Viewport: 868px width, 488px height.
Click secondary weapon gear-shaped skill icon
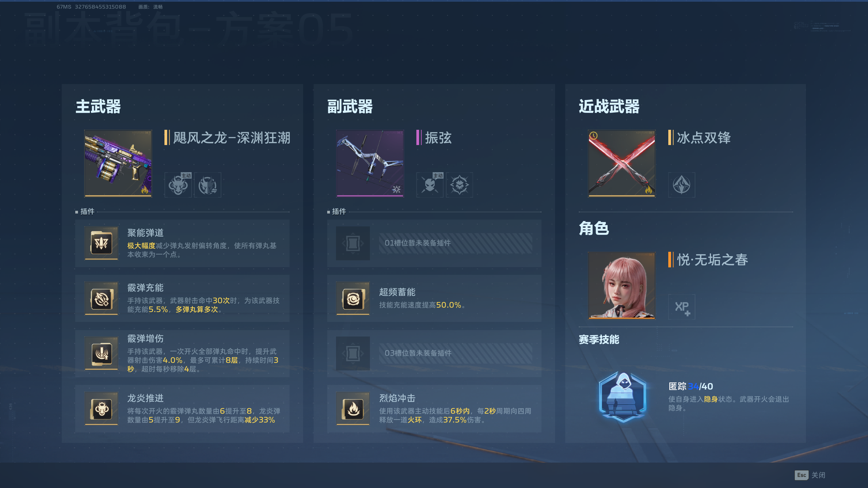(x=459, y=185)
